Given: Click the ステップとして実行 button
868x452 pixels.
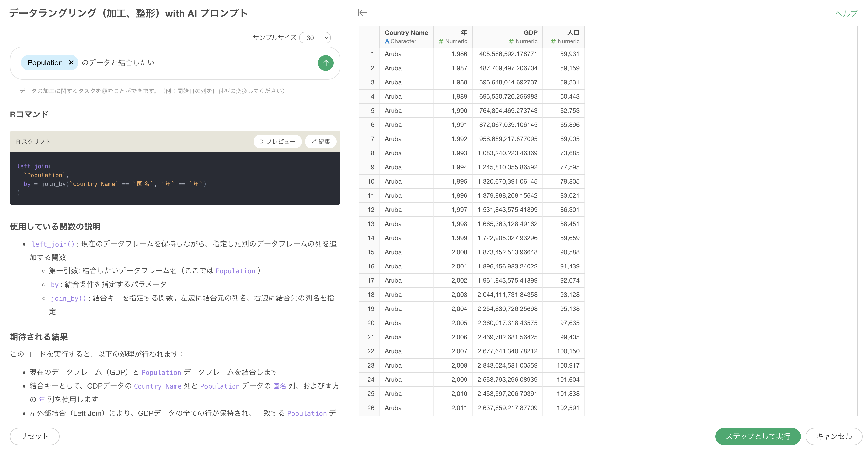Looking at the screenshot, I should [x=758, y=436].
